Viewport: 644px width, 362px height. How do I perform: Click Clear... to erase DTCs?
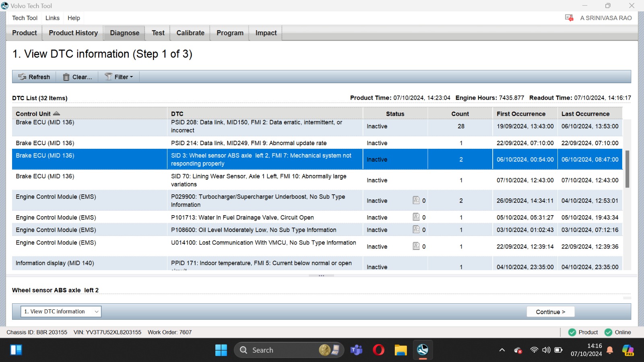(77, 77)
